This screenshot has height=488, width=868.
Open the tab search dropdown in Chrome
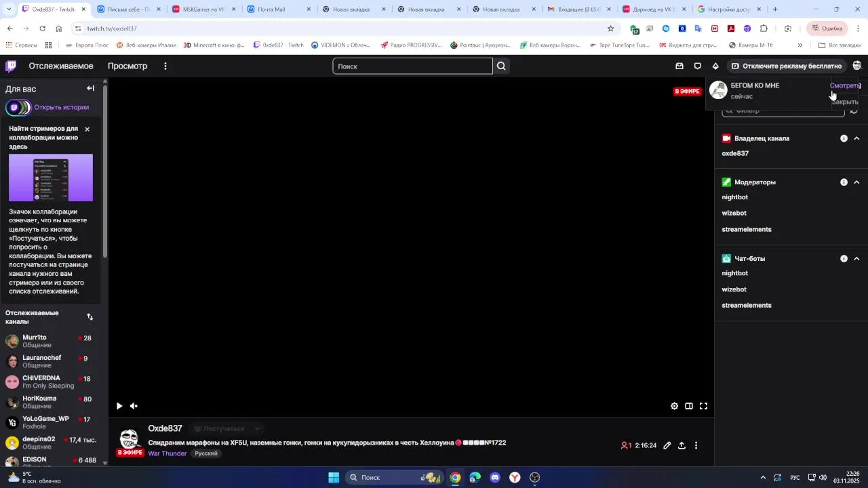[x=9, y=9]
